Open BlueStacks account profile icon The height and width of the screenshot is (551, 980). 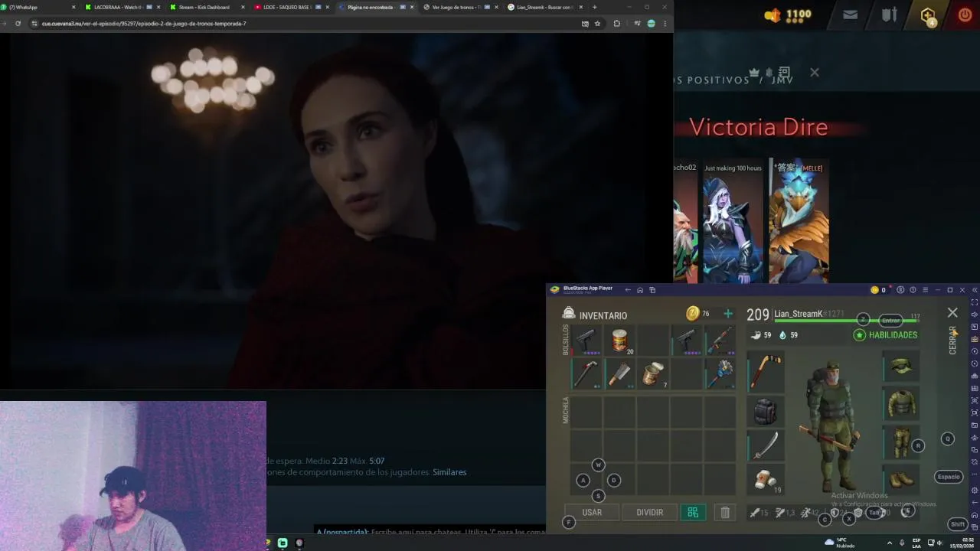[x=900, y=290]
